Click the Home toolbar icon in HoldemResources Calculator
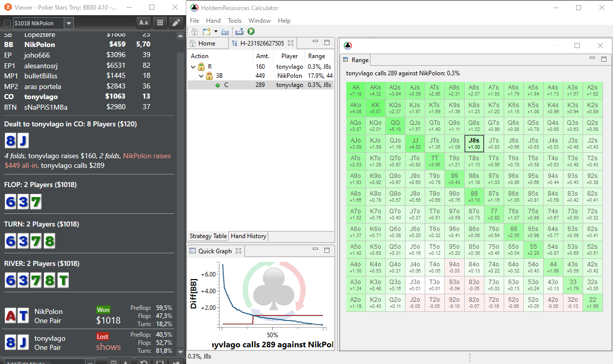 (194, 32)
